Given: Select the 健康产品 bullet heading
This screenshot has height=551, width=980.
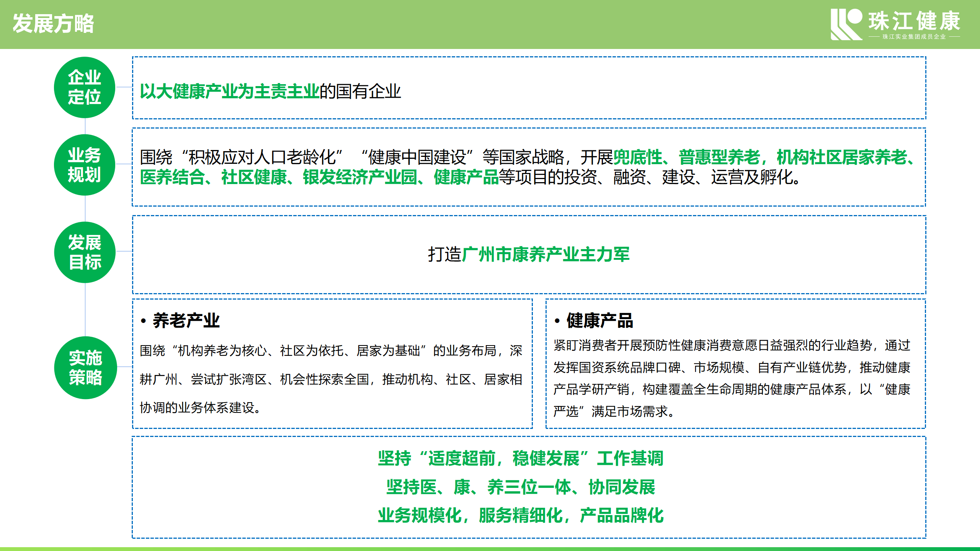Looking at the screenshot, I should point(599,321).
